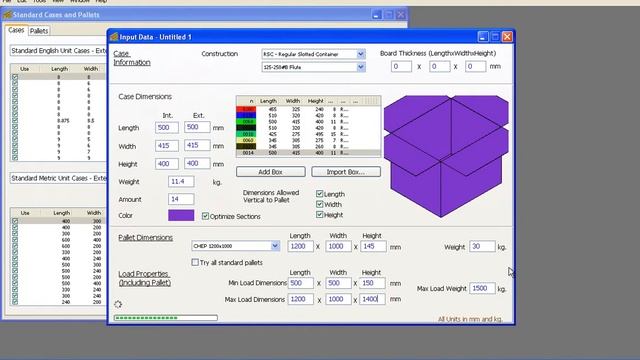
Task: Click the Case Information label
Action: coord(132,58)
